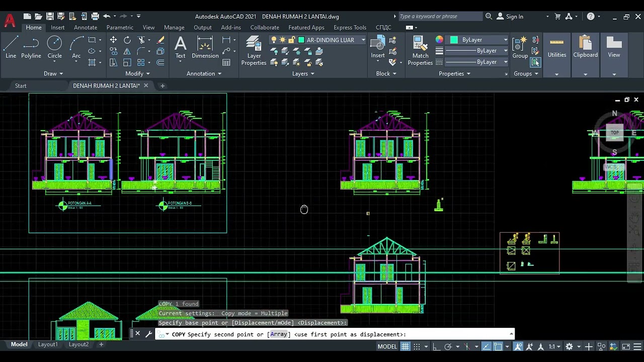Click the Rotate tool icon
This screenshot has width=644, height=362.
pos(127,40)
